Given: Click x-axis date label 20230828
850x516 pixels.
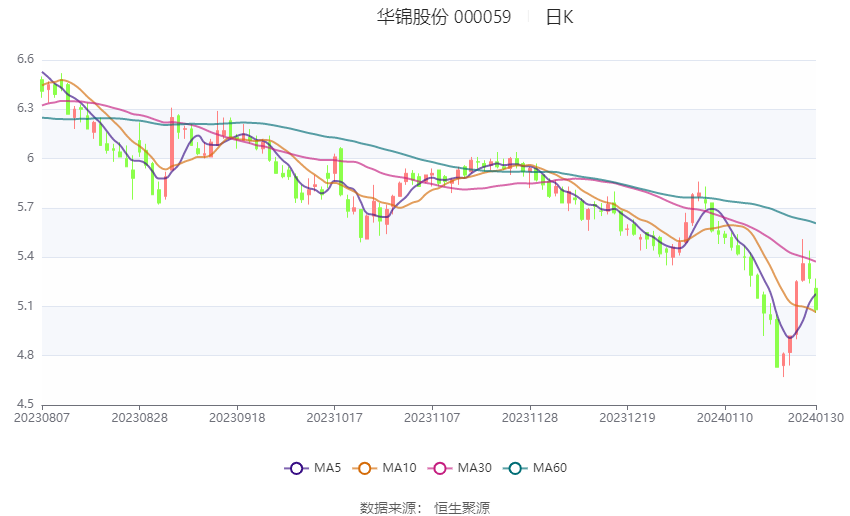Looking at the screenshot, I should pos(139,418).
